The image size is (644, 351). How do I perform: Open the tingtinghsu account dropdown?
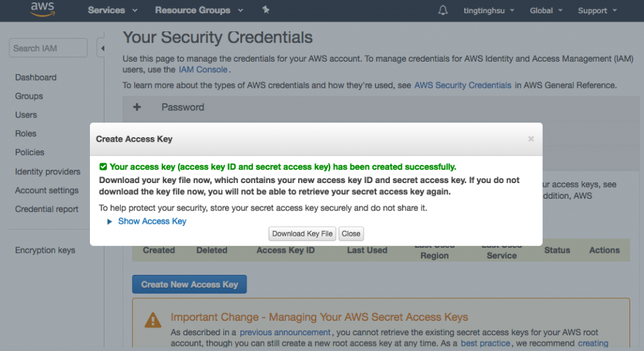[x=489, y=11]
